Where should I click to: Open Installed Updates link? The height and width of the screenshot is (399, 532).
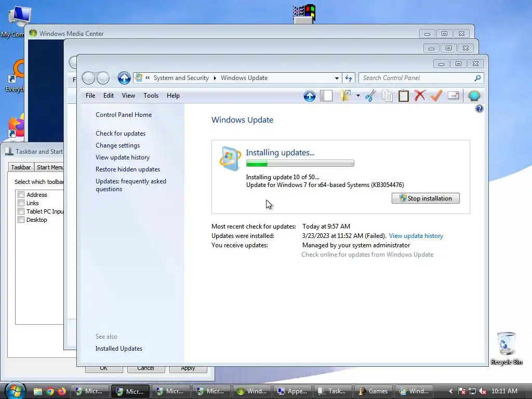coord(119,349)
